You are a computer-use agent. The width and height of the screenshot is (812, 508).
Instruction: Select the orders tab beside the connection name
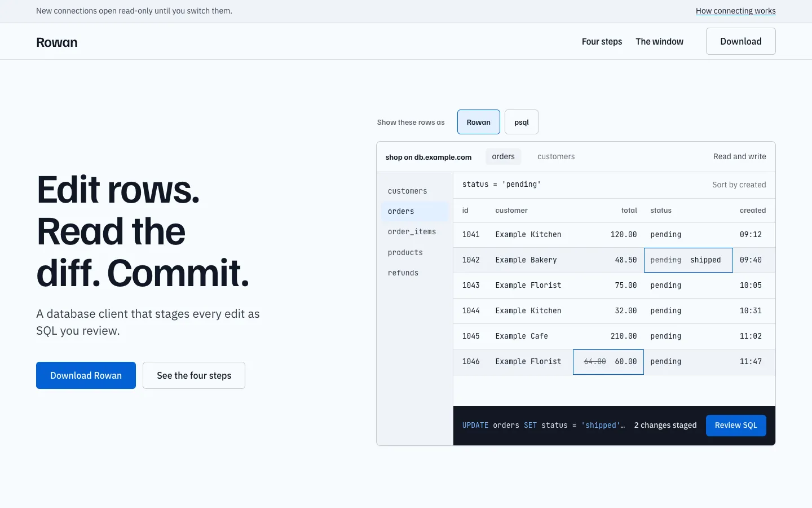point(503,157)
